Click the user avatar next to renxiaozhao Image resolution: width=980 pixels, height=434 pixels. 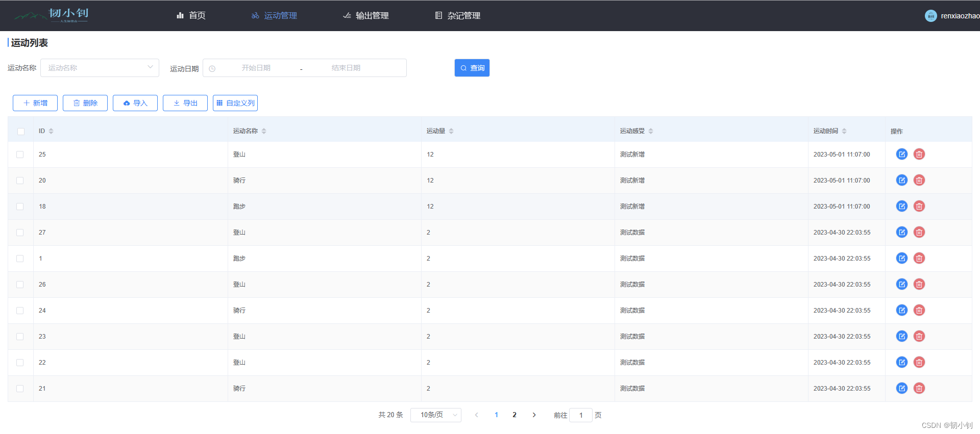931,16
